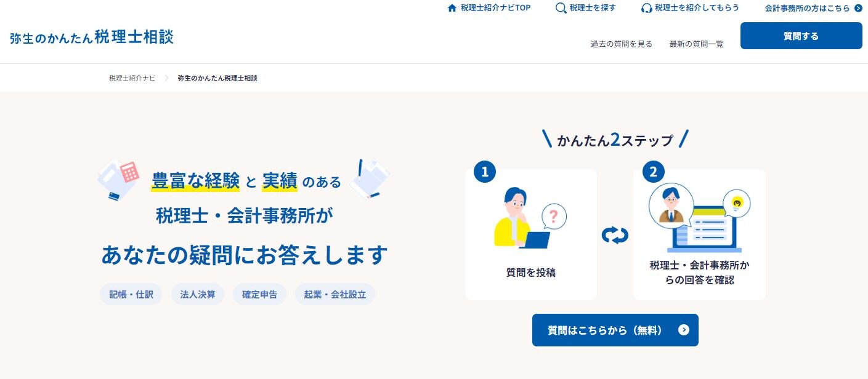Click the magnifier icon for 税理士を探す

pos(561,8)
